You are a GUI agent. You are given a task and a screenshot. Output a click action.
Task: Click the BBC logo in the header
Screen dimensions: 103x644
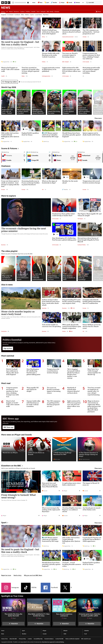[6, 3]
